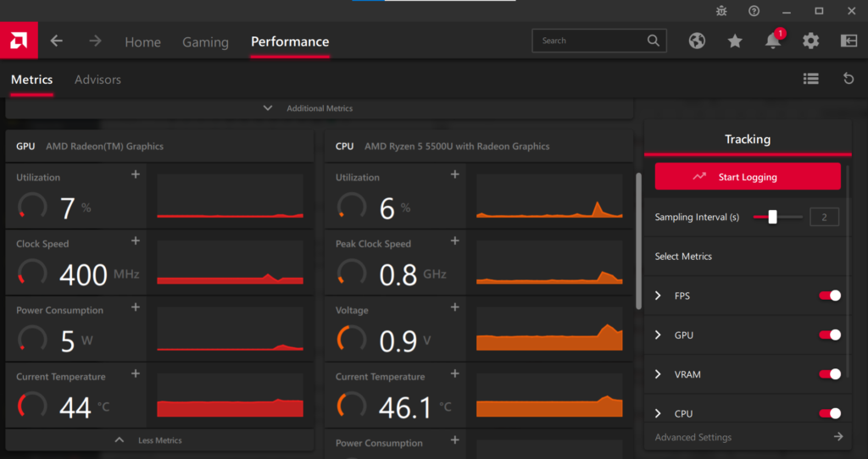Expand the CPU metrics group in Tracking
This screenshot has width=868, height=459.
click(658, 413)
